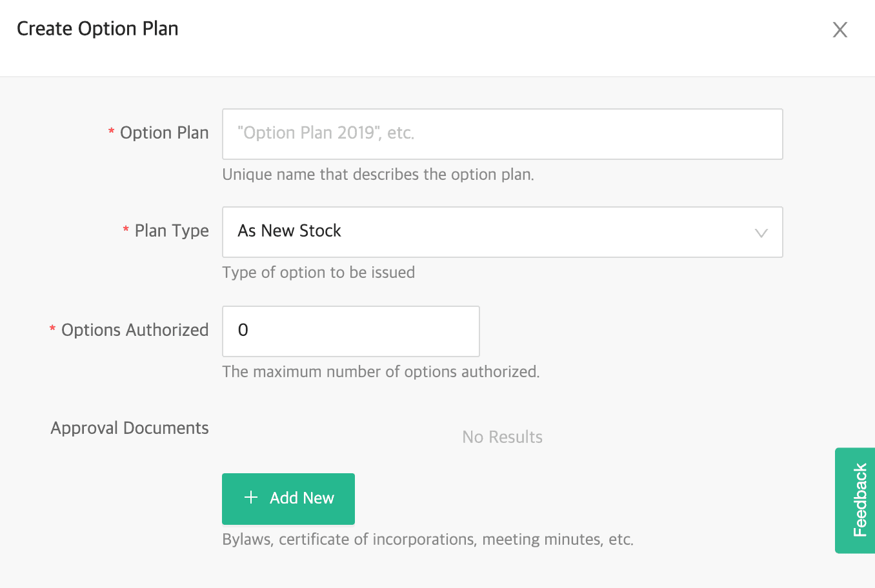Click the No Results placeholder text
This screenshot has height=588, width=875.
[x=502, y=437]
